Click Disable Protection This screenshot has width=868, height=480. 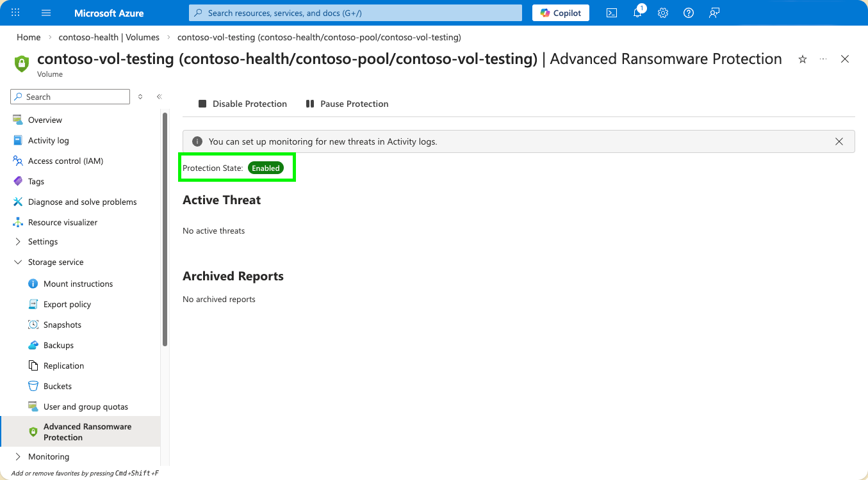point(243,104)
